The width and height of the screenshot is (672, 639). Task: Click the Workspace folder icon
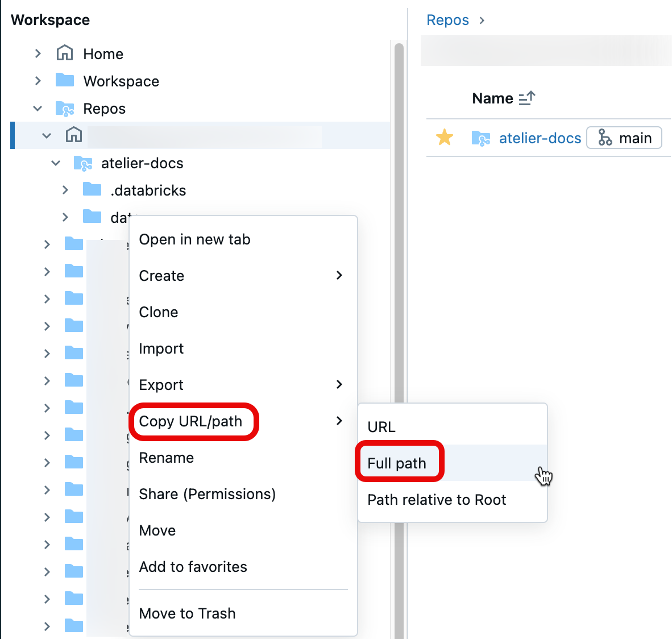coord(65,80)
